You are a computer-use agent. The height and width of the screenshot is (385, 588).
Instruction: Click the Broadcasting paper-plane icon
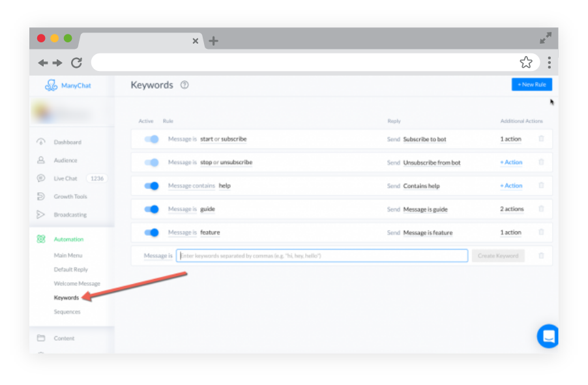click(40, 214)
